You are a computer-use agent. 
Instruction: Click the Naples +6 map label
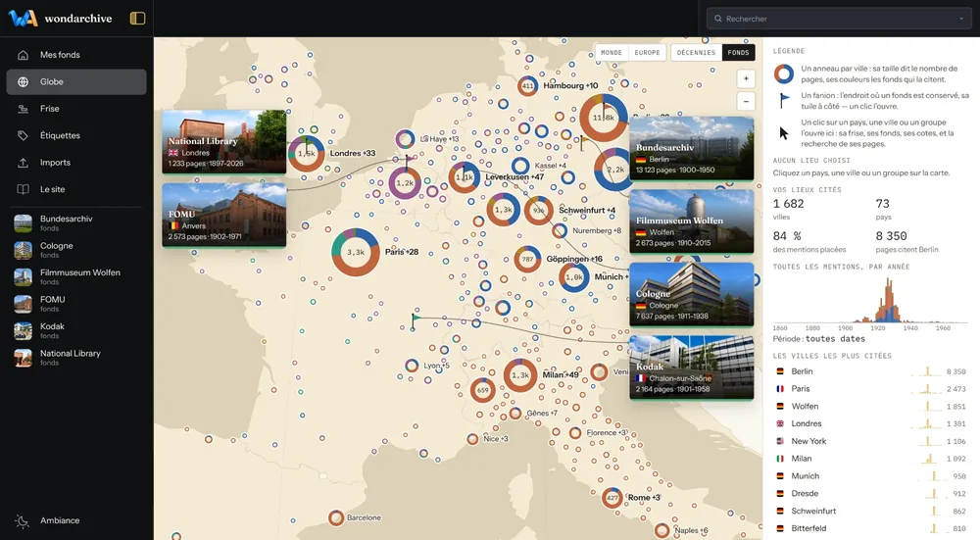pyautogui.click(x=691, y=530)
